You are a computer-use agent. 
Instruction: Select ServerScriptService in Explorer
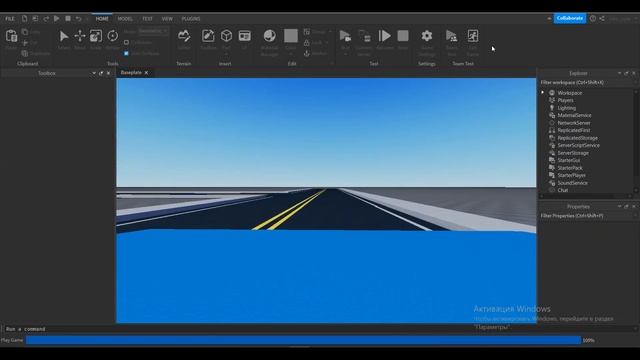click(x=578, y=145)
